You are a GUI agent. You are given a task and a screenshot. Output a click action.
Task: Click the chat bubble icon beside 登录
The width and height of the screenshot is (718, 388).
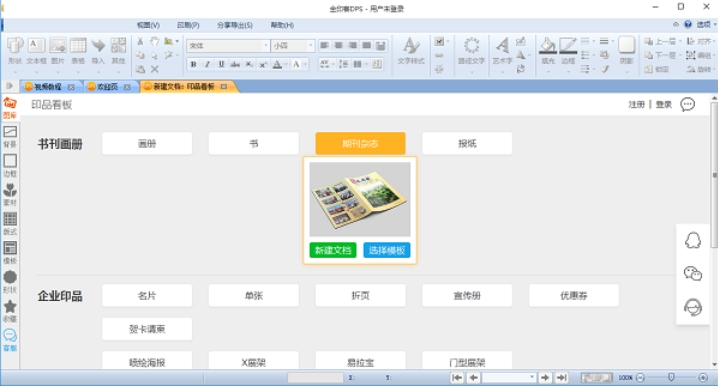coord(687,104)
